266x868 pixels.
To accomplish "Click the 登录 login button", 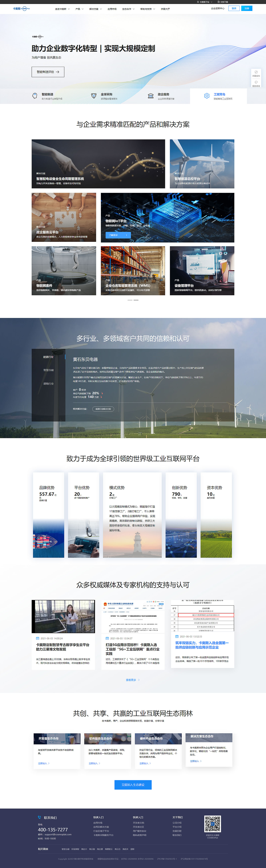I will (234, 8).
